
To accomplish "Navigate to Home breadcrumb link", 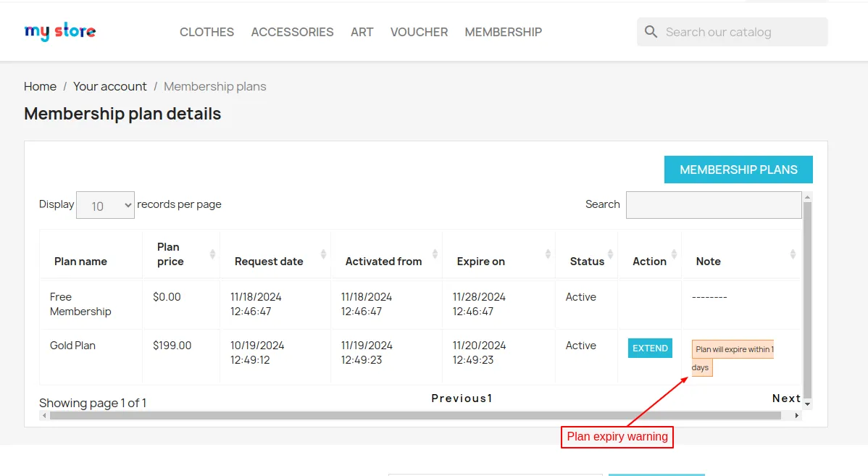I will point(40,86).
